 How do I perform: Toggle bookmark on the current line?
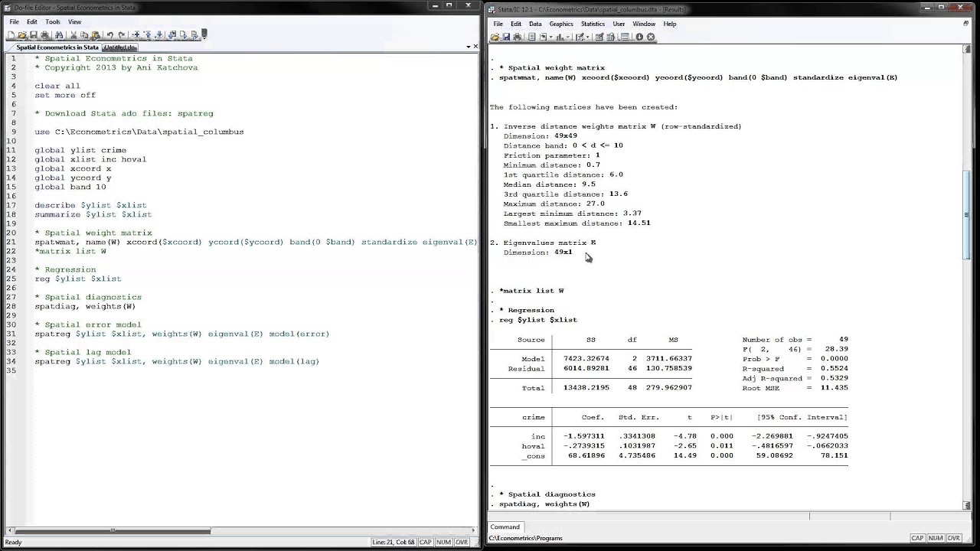point(136,34)
